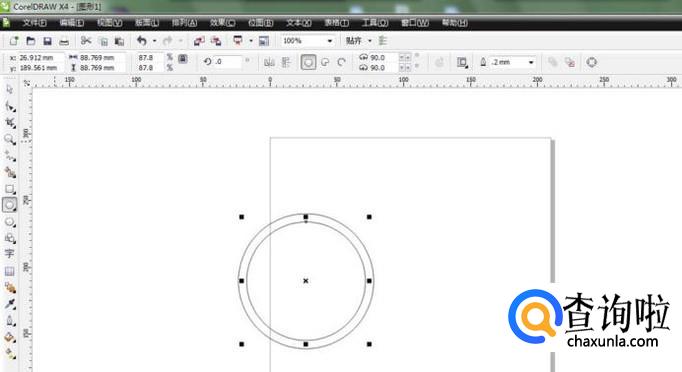682x372 pixels.
Task: Expand the outline width .2 mm dropdown
Action: click(x=531, y=62)
